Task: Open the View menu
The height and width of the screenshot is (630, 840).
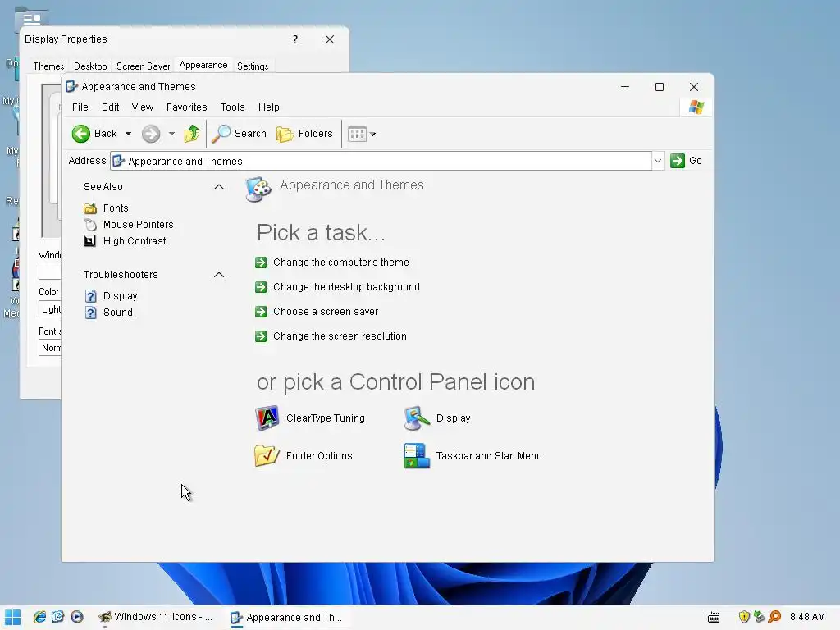Action: pos(143,107)
